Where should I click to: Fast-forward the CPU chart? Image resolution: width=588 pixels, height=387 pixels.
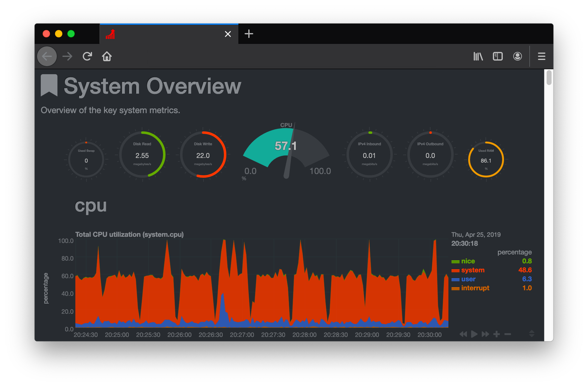click(485, 334)
